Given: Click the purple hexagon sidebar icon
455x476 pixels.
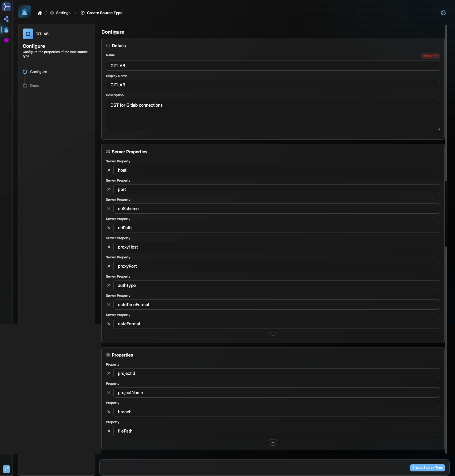Looking at the screenshot, I should tap(6, 40).
